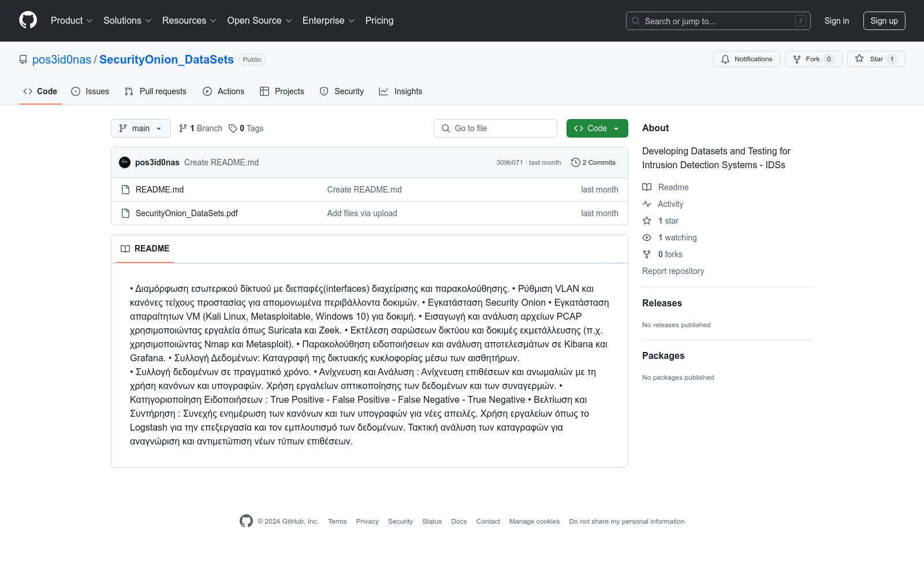
Task: Expand the Resources menu
Action: (x=189, y=21)
